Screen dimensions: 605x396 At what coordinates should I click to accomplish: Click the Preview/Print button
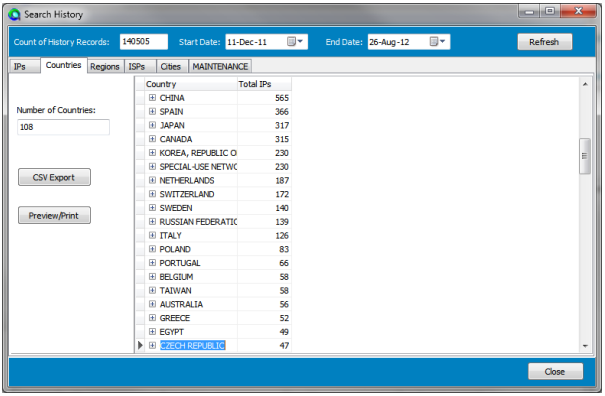pos(54,215)
